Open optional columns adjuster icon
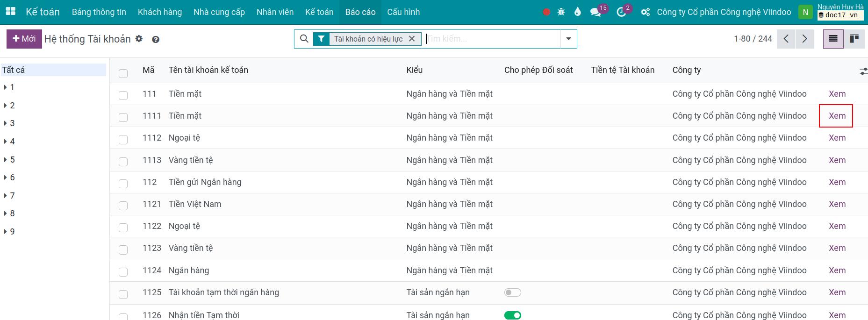This screenshot has height=320, width=868. tap(863, 71)
